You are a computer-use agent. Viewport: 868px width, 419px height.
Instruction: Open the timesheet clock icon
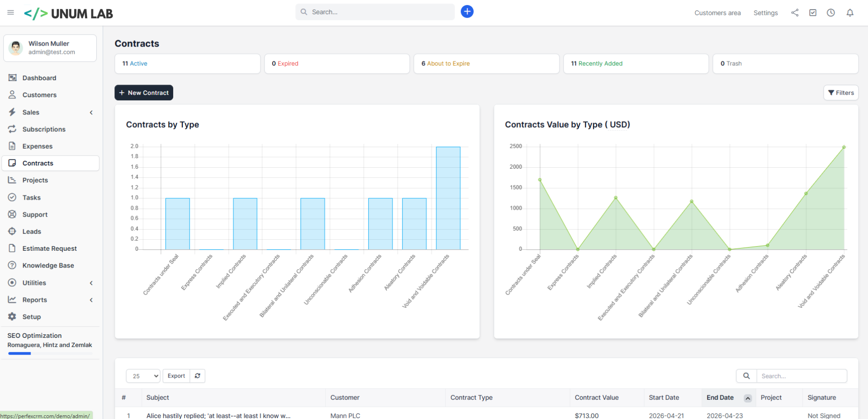pos(831,13)
